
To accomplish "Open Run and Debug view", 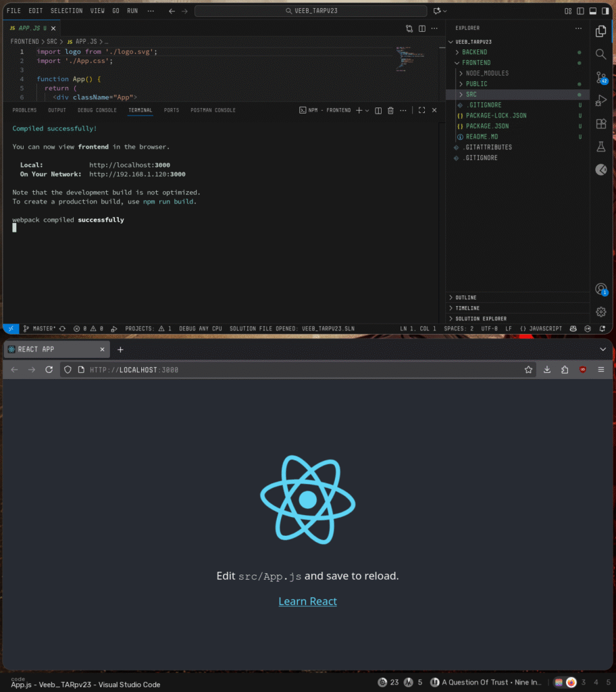I will [600, 101].
